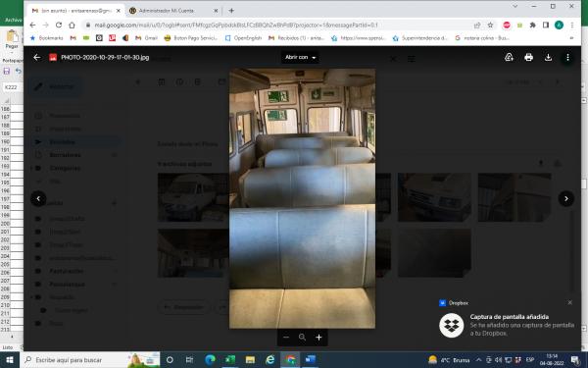Screen dimensions: 588x368
Task: Open Excel from the taskbar
Action: coord(230,360)
